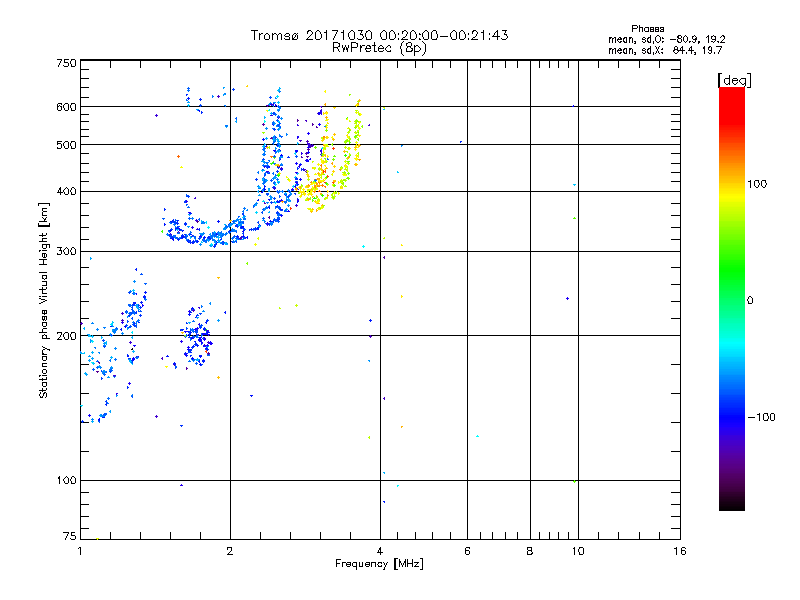
Task: Select the mean, sd,O: -80.9, 19.2 line
Action: point(666,39)
